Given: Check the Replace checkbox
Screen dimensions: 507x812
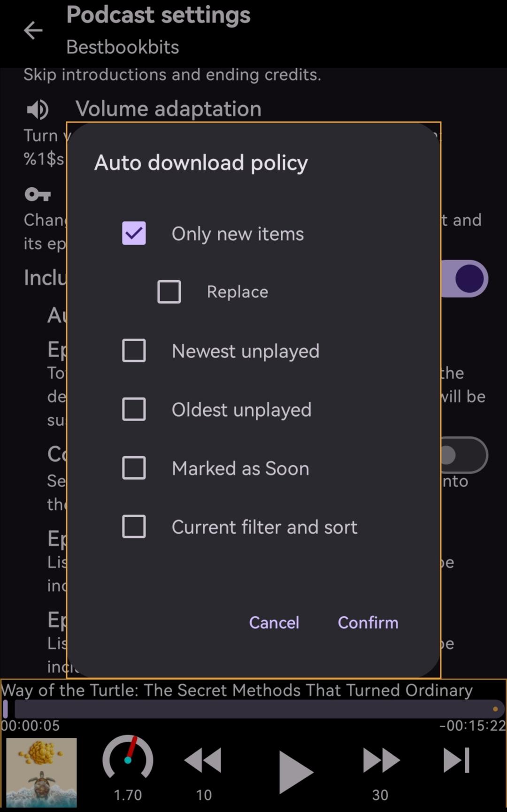Looking at the screenshot, I should pos(169,292).
